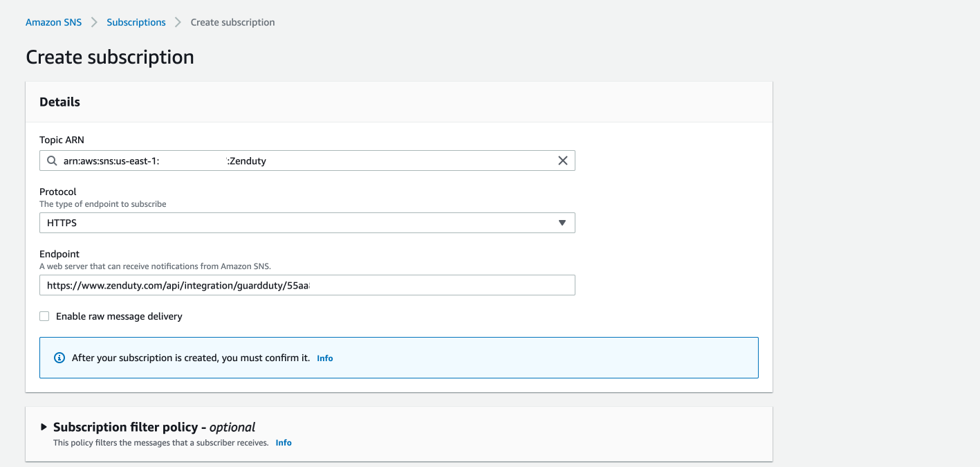Click the search magnifier icon in Topic ARN
The height and width of the screenshot is (467, 980).
tap(52, 161)
